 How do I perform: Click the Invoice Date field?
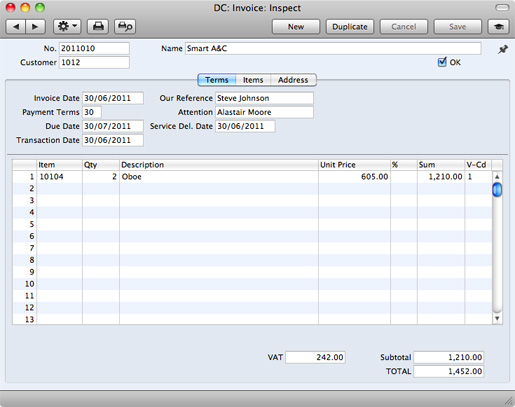click(x=113, y=98)
